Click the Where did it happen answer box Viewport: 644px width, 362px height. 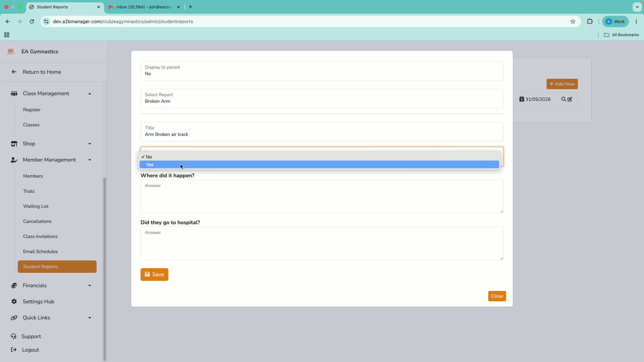322,196
